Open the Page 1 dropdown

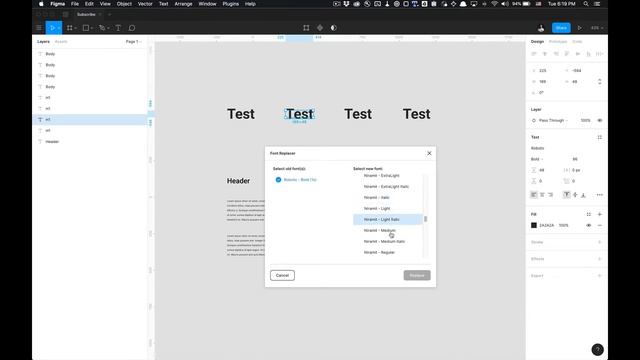(133, 42)
